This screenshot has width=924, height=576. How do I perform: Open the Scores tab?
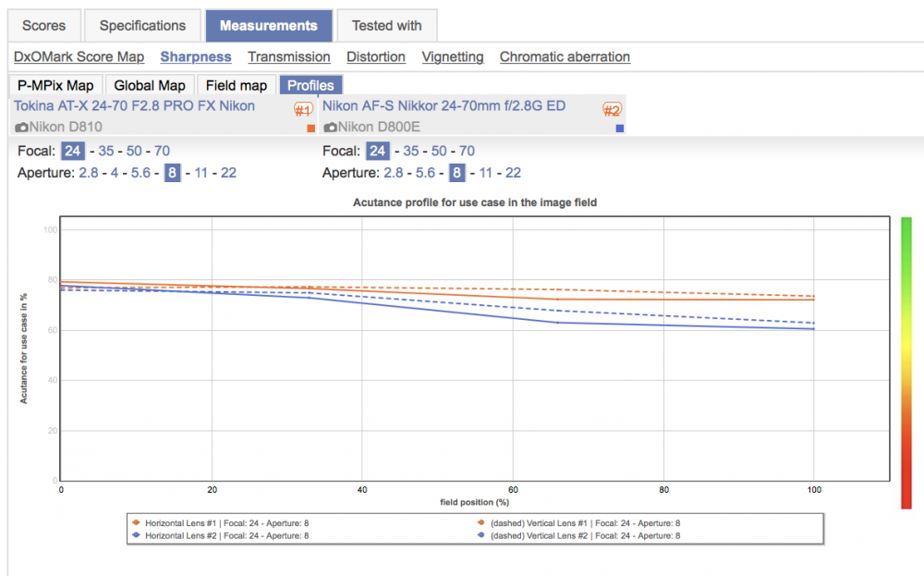click(44, 26)
